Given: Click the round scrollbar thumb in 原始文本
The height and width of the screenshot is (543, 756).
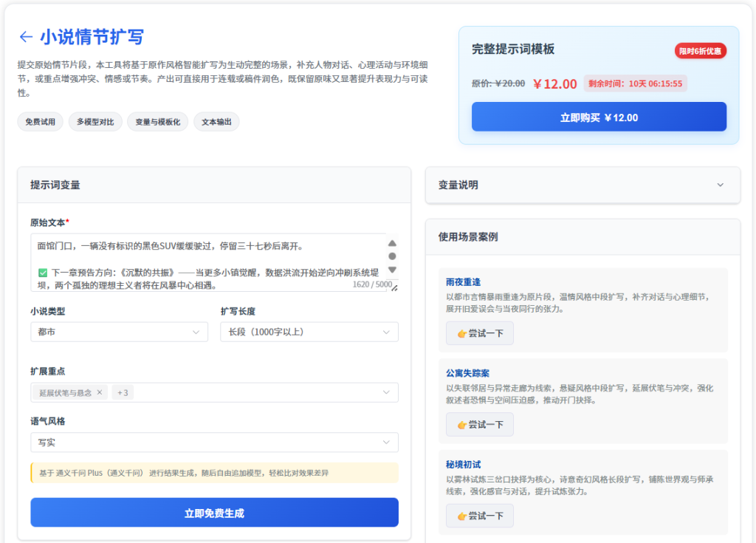Looking at the screenshot, I should 392,256.
